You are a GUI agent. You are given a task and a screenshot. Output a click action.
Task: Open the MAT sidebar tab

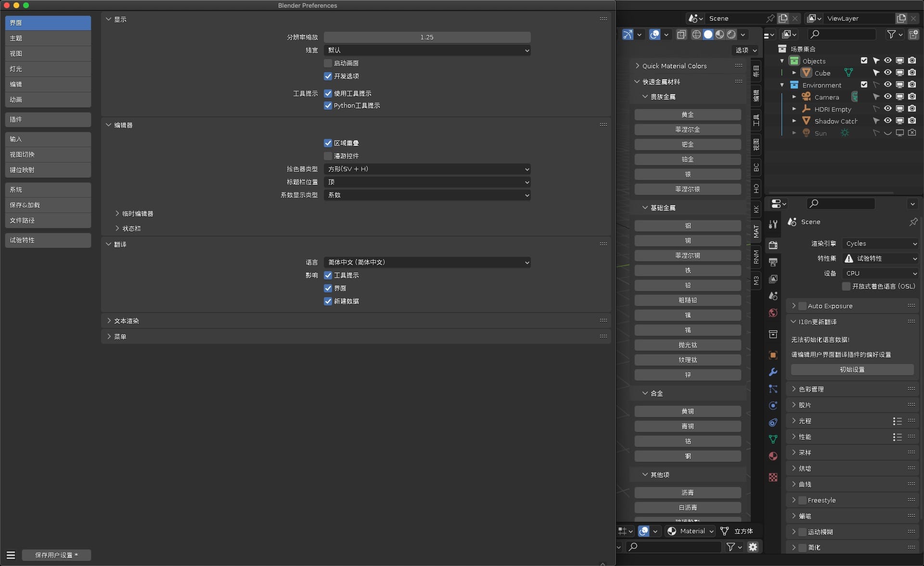[756, 231]
